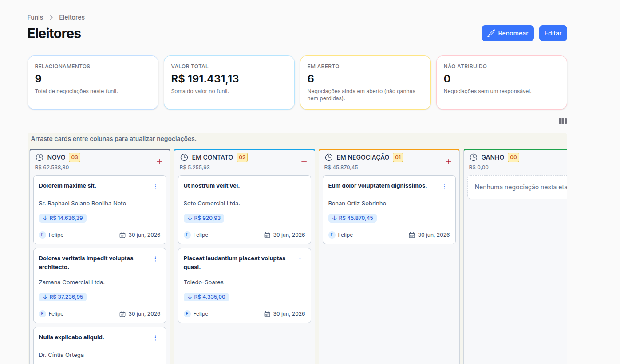Open the card titled Ut nostrum velit vel.

point(212,186)
